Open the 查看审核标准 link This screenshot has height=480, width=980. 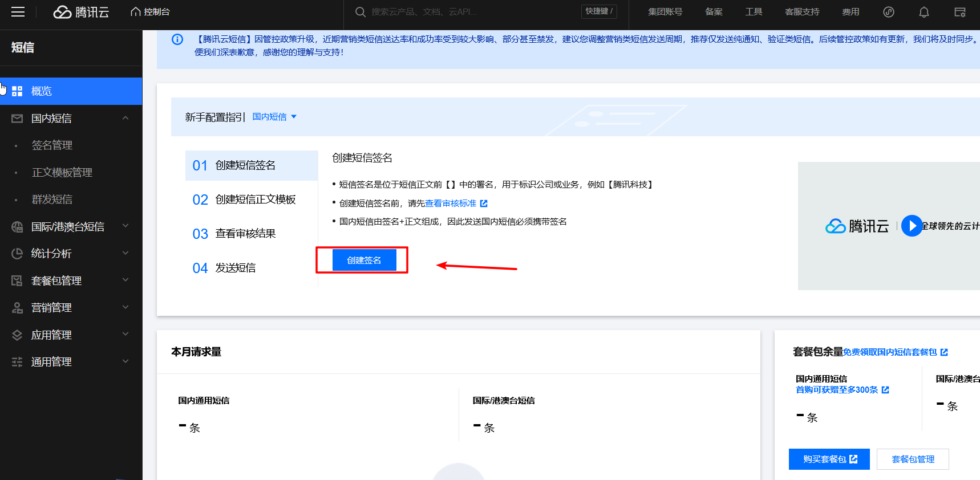pyautogui.click(x=451, y=204)
